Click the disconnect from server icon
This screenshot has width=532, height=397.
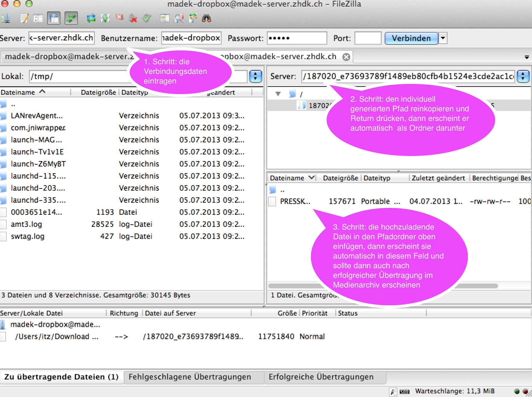(133, 18)
